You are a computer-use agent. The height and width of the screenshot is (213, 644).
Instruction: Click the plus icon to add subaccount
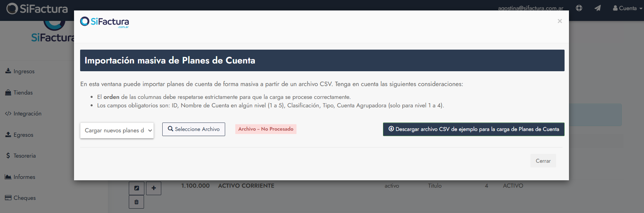153,188
